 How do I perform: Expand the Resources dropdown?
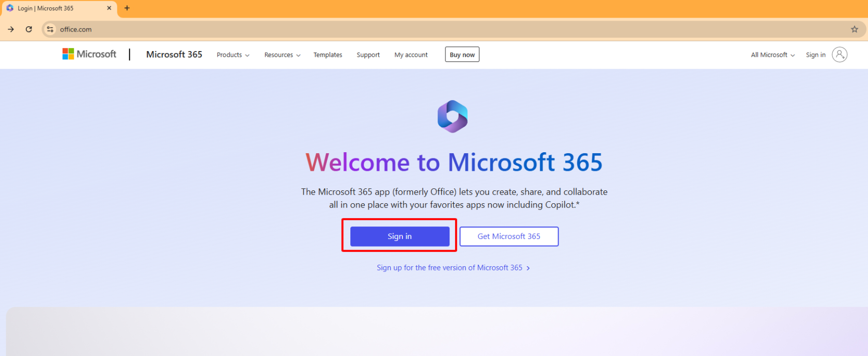tap(282, 55)
